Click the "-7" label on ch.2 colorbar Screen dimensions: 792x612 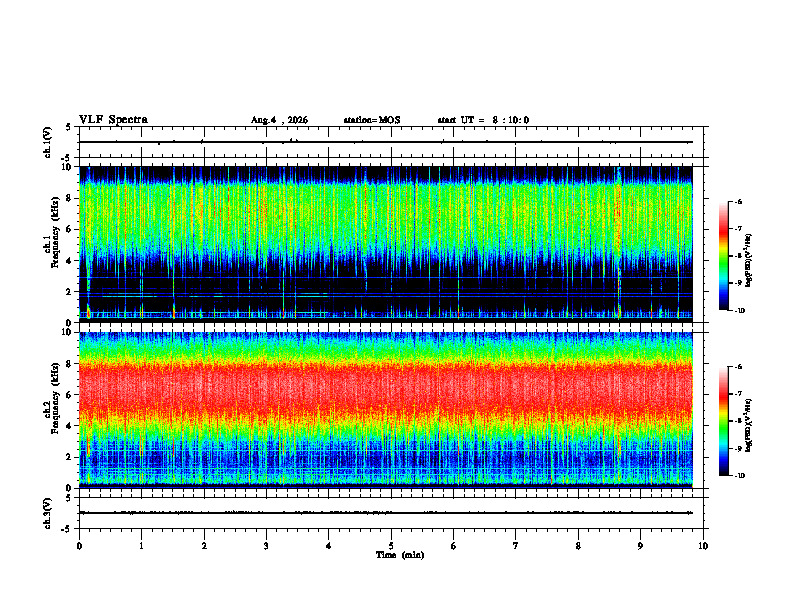pos(738,394)
